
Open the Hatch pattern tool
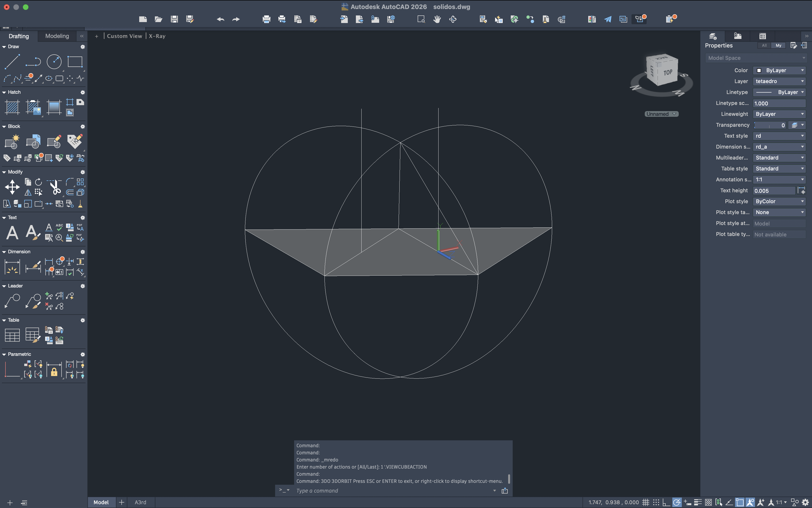pos(12,108)
